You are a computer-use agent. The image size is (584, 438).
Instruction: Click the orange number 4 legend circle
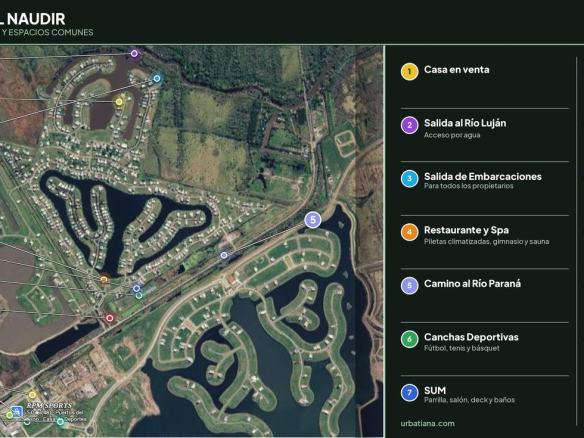click(x=409, y=232)
